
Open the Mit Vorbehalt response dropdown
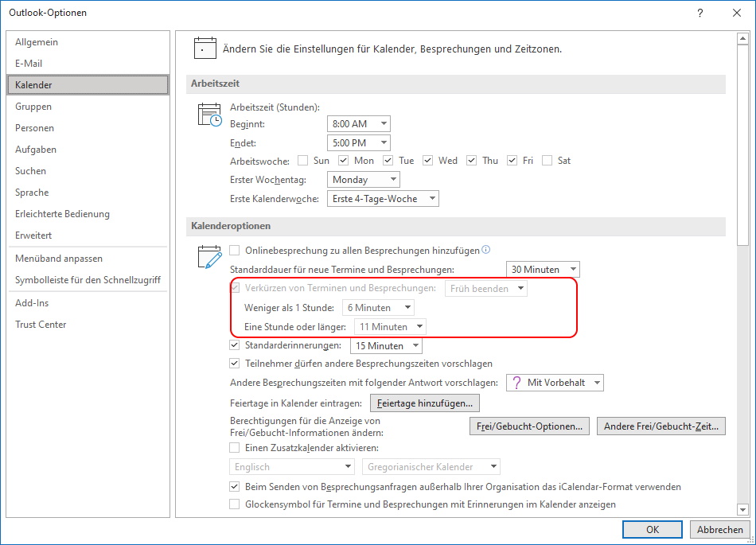[x=555, y=383]
